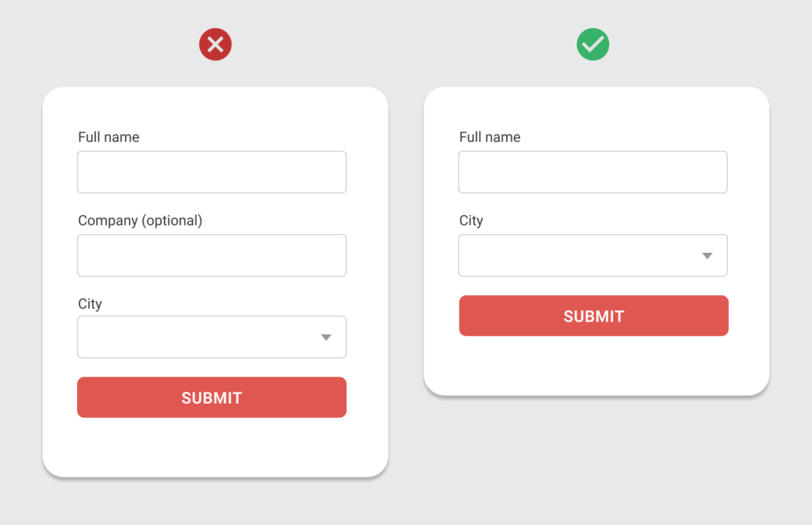Click the dropdown arrow in the left City field

click(325, 336)
